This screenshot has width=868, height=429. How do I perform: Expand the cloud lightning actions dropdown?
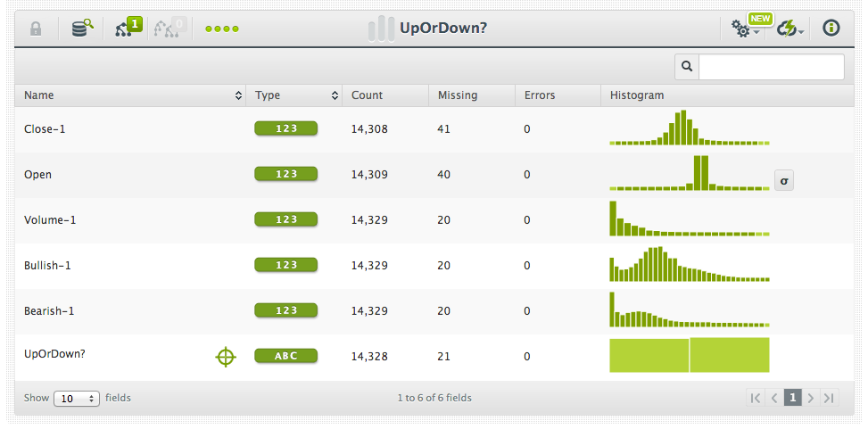790,29
